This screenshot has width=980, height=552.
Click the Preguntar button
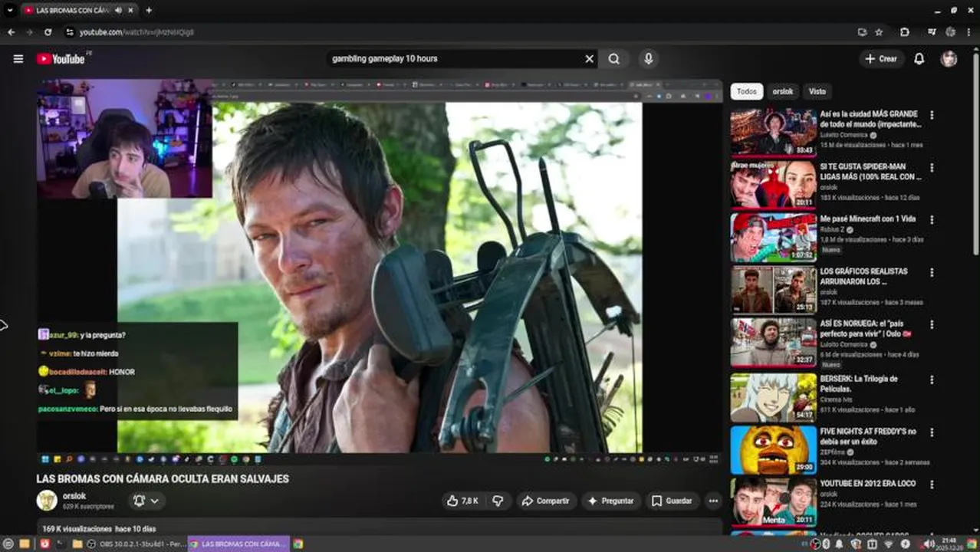point(610,501)
